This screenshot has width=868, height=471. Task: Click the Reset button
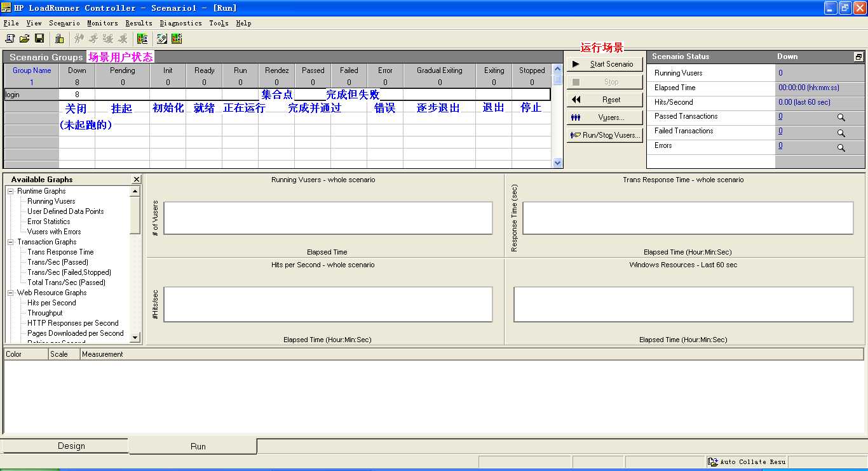coord(604,100)
